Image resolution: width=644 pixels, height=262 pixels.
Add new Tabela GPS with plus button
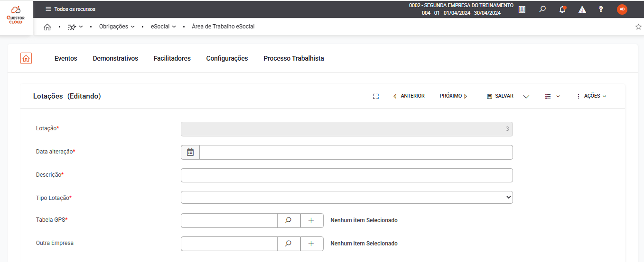point(312,220)
